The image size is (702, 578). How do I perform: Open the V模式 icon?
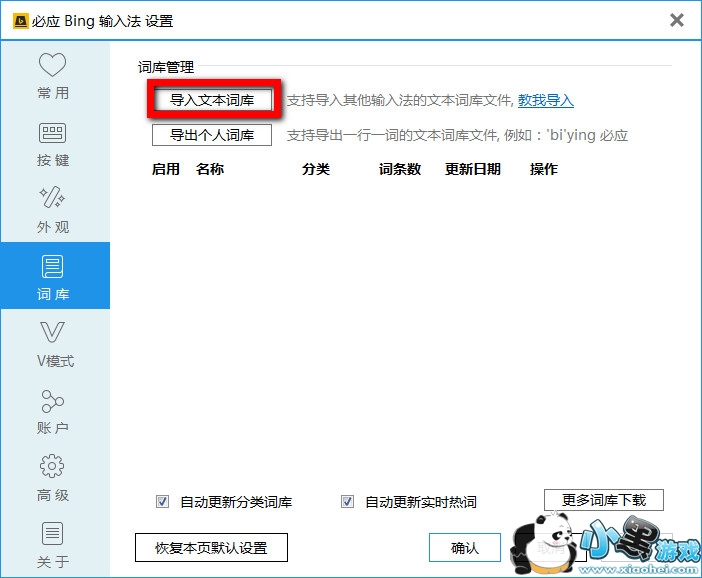pos(53,332)
